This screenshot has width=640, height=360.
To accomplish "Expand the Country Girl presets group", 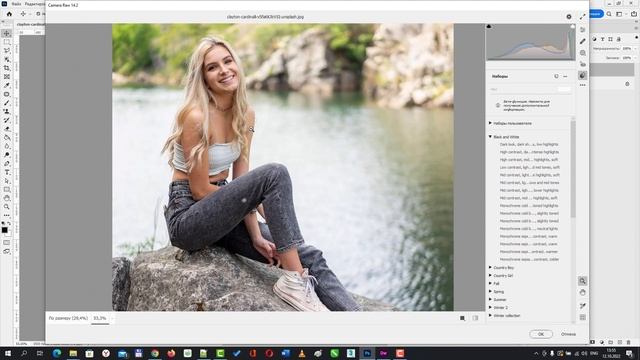I will click(490, 276).
